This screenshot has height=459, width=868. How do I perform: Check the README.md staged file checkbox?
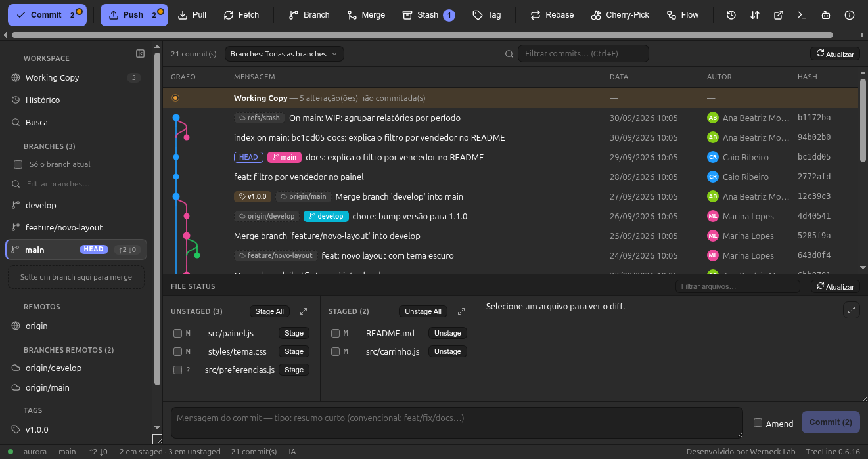click(335, 334)
